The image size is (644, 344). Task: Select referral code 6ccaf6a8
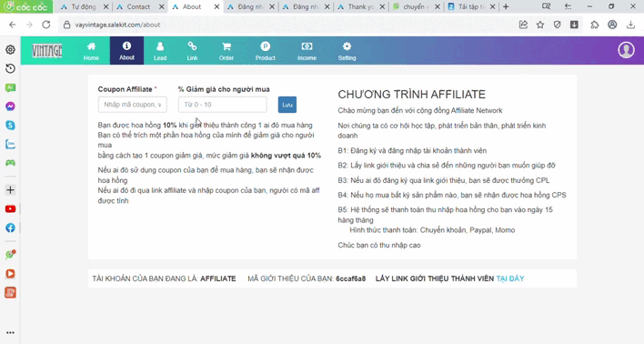pyautogui.click(x=350, y=278)
